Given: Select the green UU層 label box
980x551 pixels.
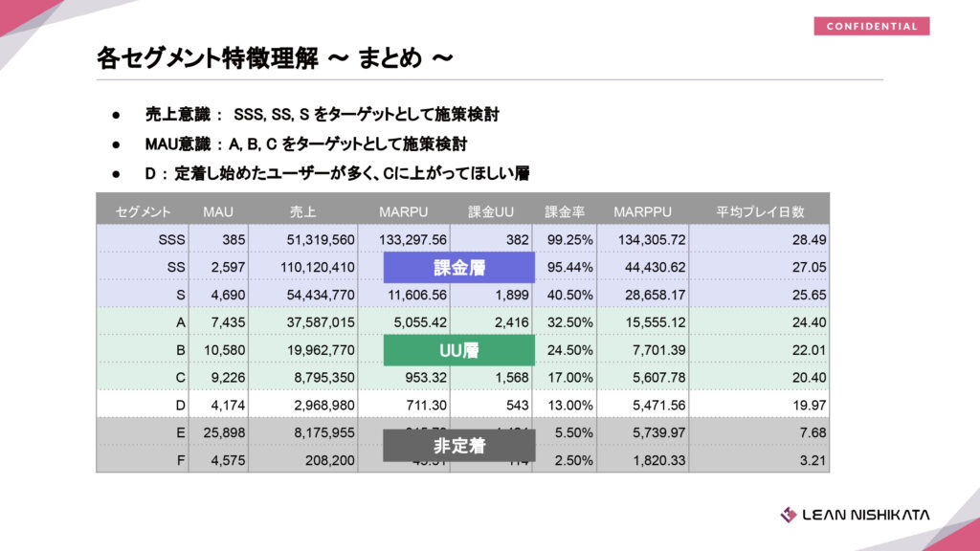Looking at the screenshot, I should [459, 350].
